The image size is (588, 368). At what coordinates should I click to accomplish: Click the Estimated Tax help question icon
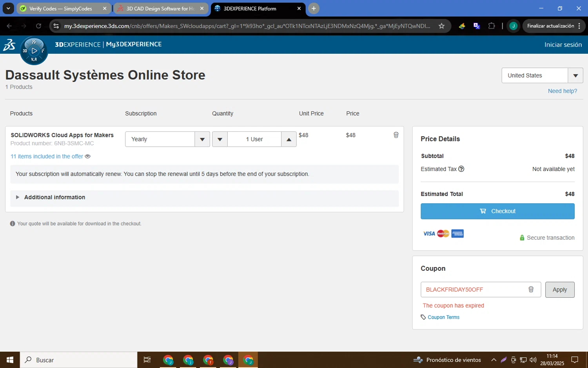(461, 169)
